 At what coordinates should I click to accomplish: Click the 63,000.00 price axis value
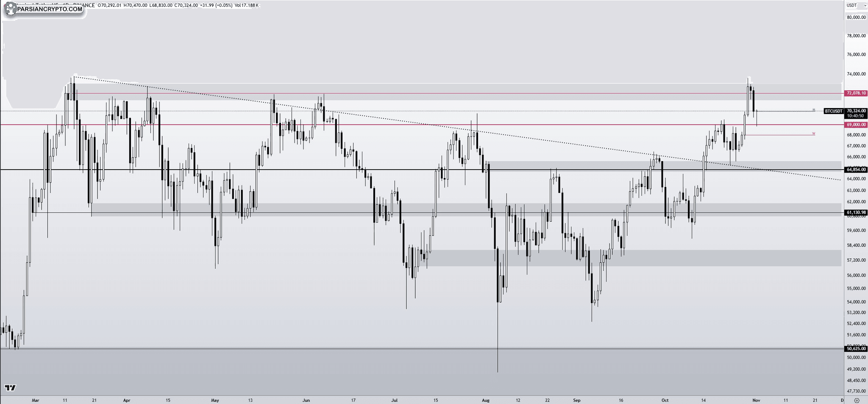click(856, 190)
